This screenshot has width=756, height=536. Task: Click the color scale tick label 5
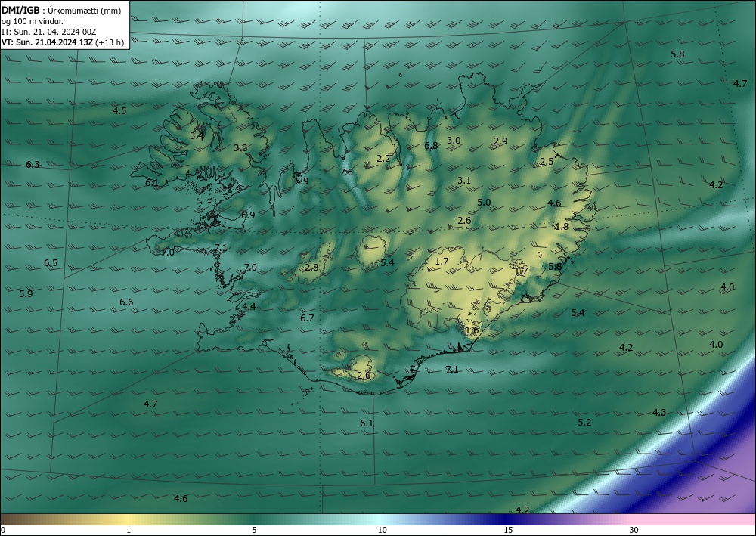pos(254,530)
